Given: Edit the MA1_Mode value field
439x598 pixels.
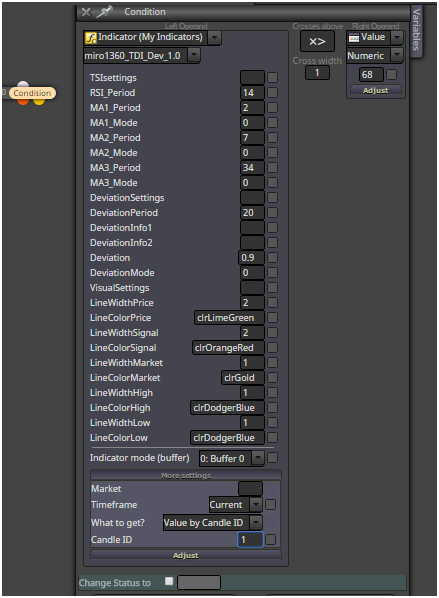Looking at the screenshot, I should tap(252, 122).
